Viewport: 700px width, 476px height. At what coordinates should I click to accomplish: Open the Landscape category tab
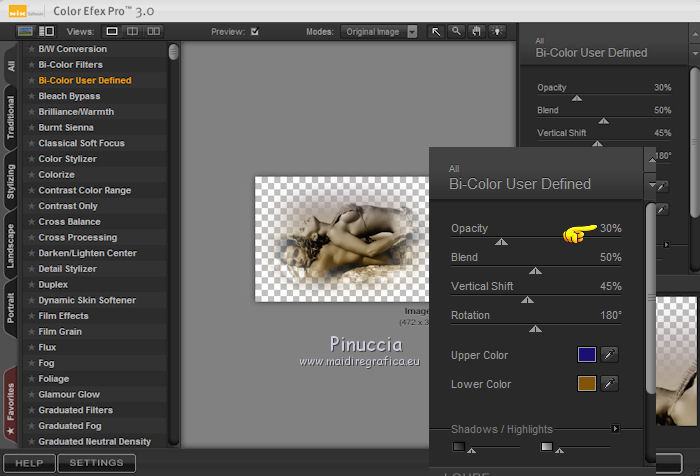(11, 245)
